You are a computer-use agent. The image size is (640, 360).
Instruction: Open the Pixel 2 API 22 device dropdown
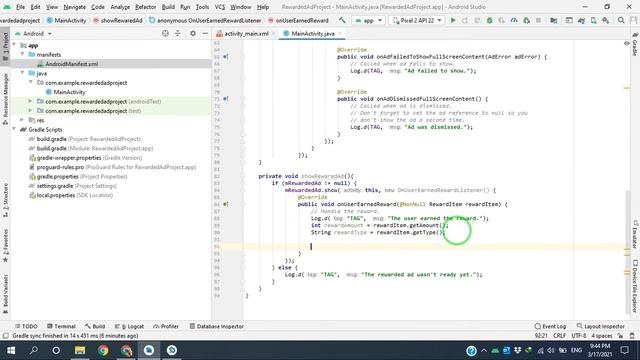pyautogui.click(x=417, y=20)
